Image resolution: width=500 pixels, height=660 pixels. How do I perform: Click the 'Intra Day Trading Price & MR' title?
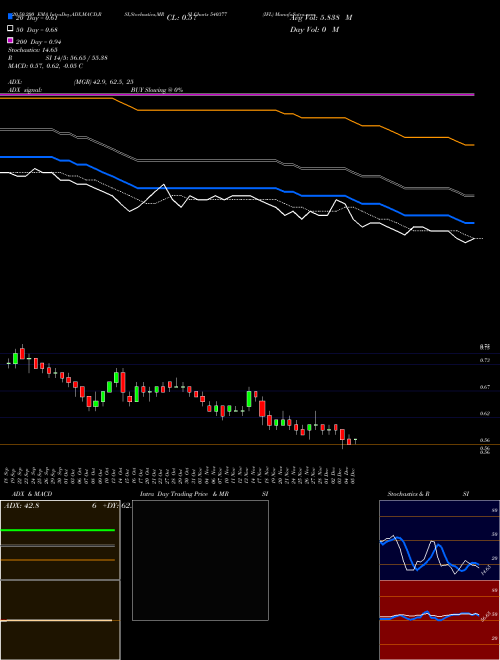pyautogui.click(x=184, y=494)
